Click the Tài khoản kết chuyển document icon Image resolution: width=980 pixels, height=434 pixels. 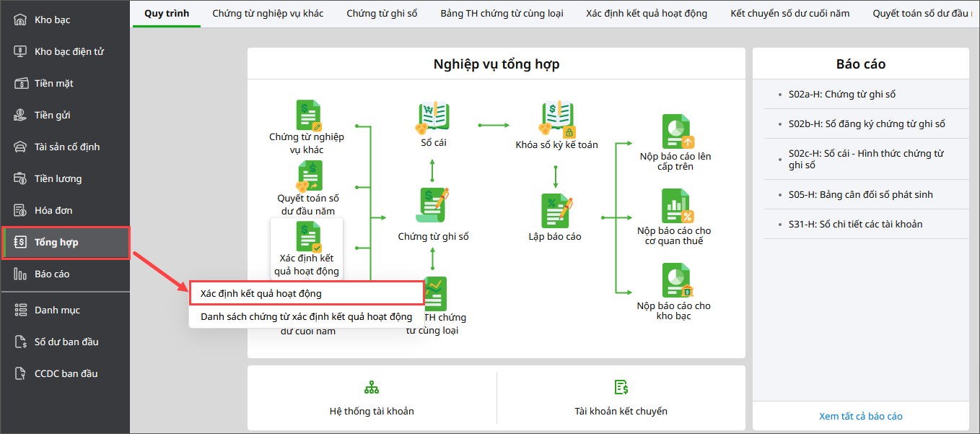tap(621, 388)
